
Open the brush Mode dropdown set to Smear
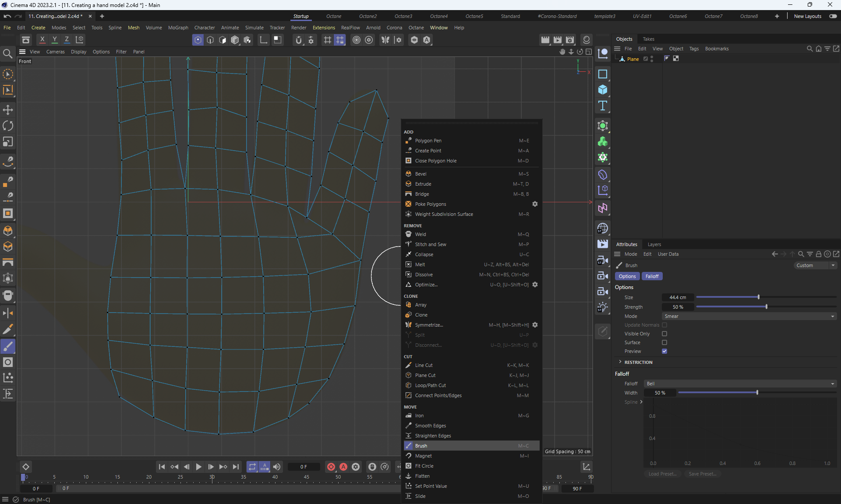tap(749, 316)
